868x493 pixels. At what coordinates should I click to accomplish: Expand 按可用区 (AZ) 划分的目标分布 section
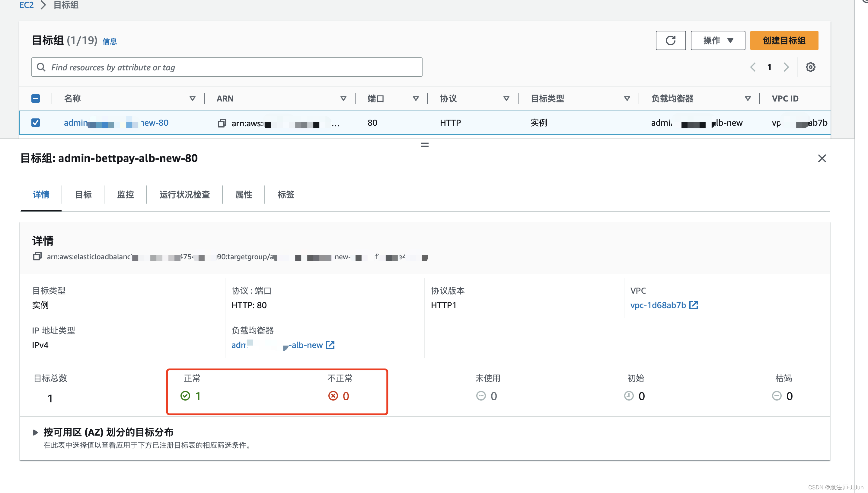(x=35, y=432)
